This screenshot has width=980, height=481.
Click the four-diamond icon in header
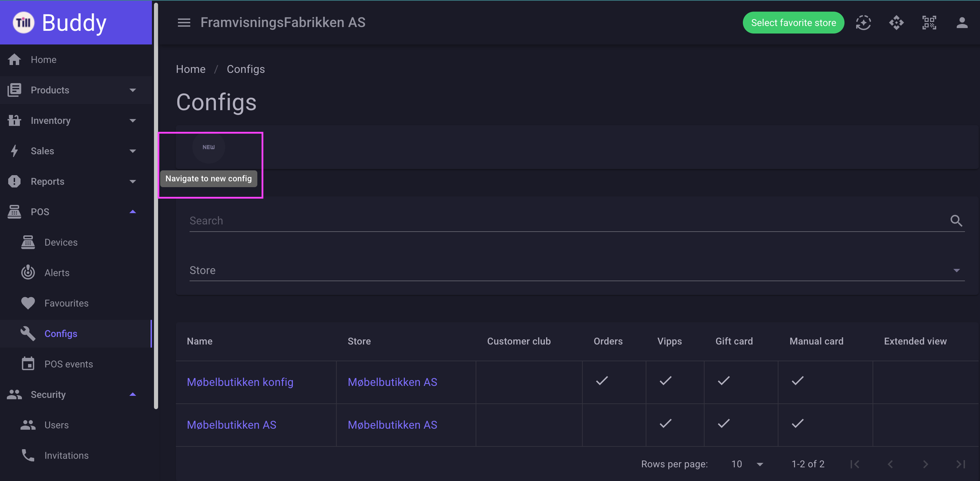896,23
